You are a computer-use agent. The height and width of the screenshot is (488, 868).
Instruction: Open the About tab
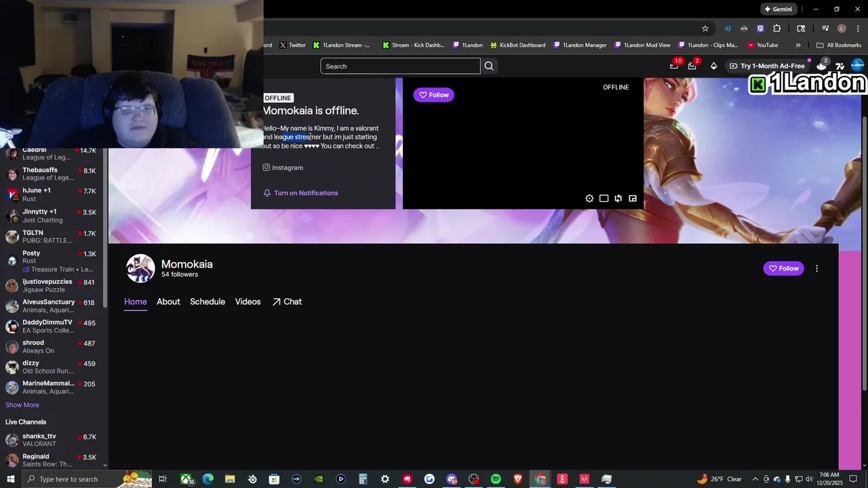[168, 302]
